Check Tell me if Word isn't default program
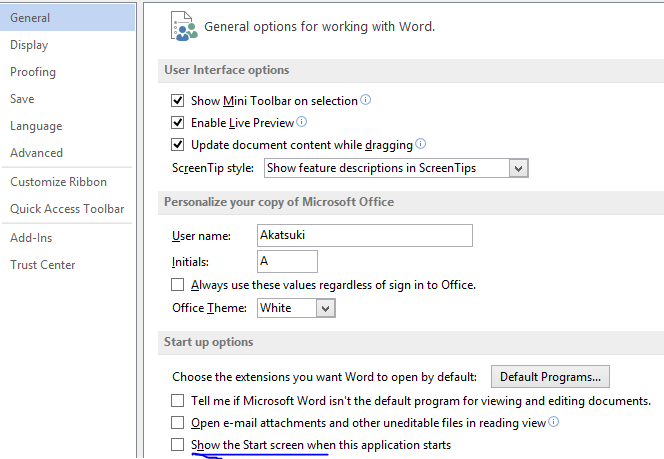 click(177, 401)
